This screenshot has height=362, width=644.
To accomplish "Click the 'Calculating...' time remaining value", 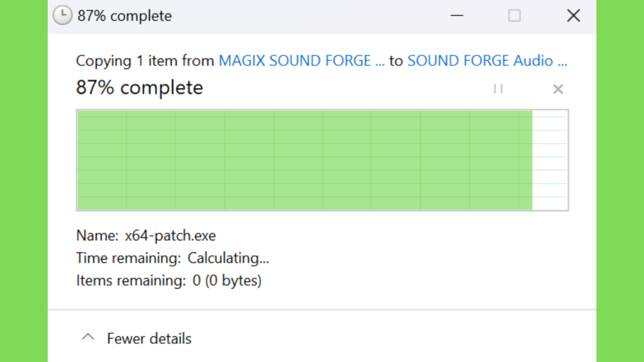I will coord(228,258).
